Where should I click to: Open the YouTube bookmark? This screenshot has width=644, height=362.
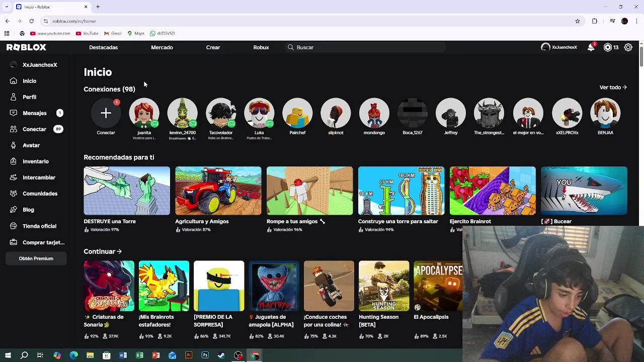tap(87, 34)
